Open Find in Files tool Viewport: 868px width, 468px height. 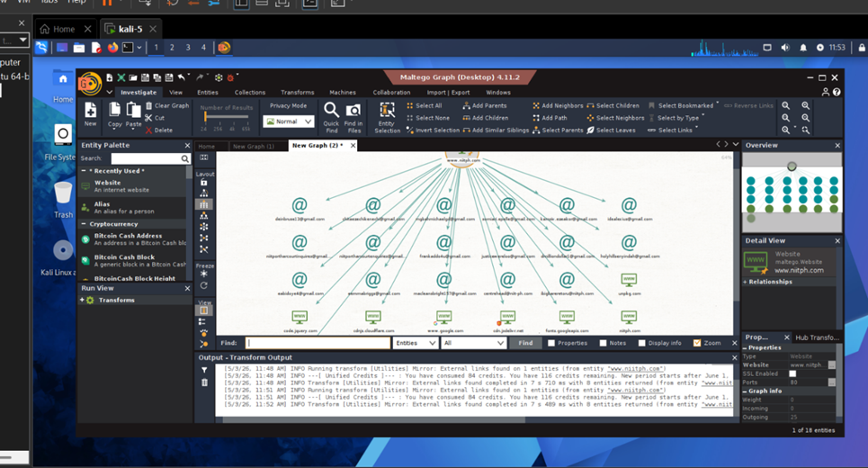tap(353, 110)
